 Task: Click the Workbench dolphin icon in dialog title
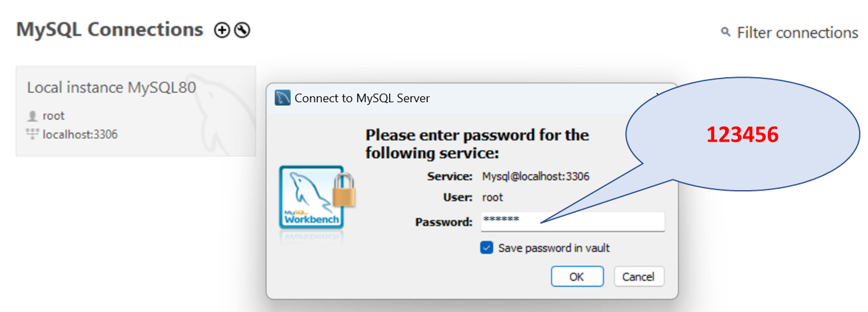pos(283,98)
